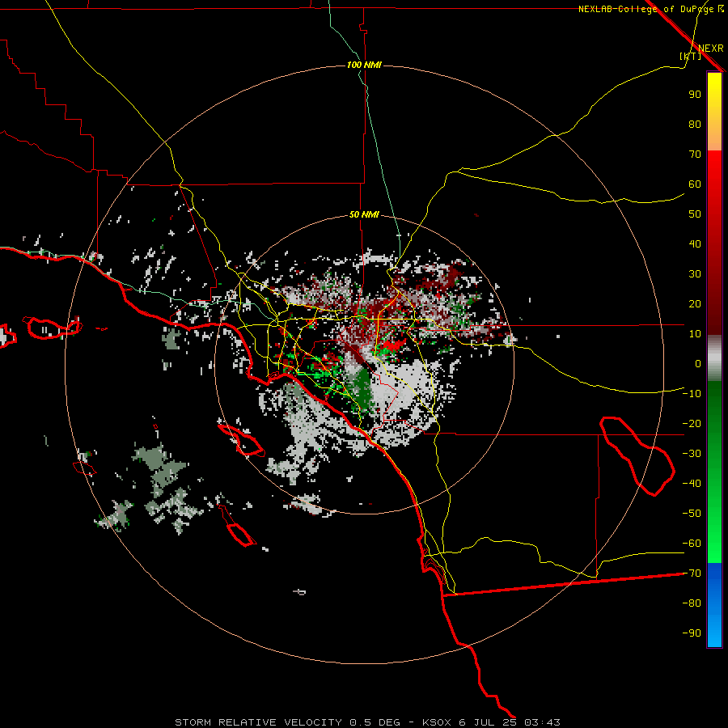This screenshot has width=728, height=728.
Task: Click the gray zero-velocity segment of the color bar
Action: 714,358
